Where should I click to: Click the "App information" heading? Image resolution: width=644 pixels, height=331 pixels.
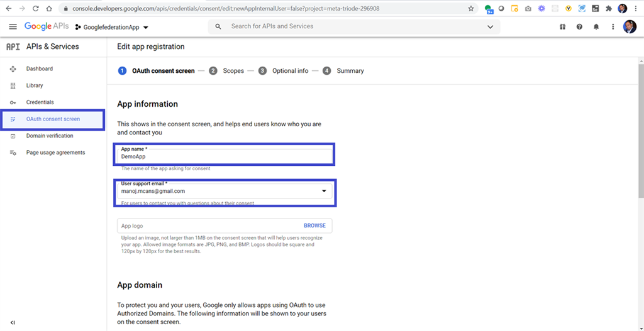pos(147,104)
